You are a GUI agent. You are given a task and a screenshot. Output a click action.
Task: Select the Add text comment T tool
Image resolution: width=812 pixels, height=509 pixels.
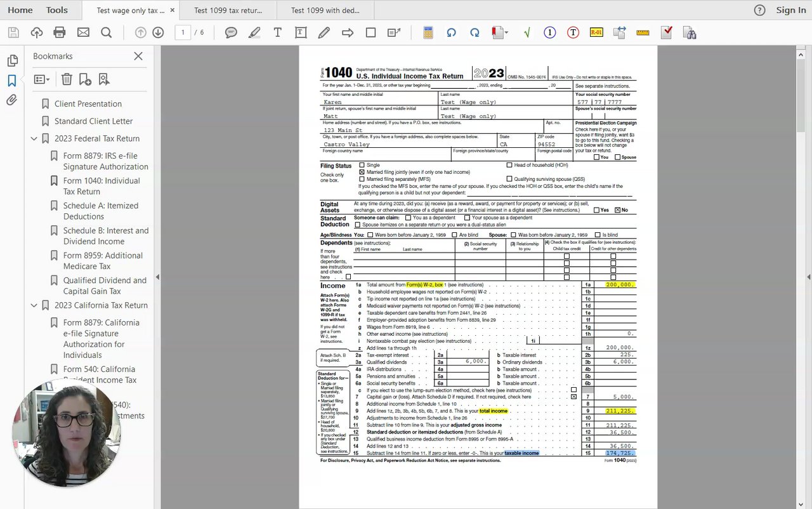(277, 32)
